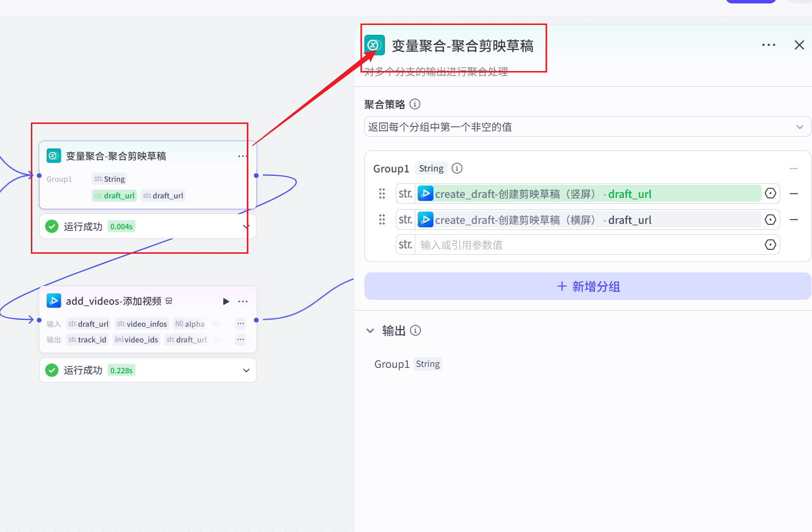Click the info icon next to 输出

(x=415, y=330)
